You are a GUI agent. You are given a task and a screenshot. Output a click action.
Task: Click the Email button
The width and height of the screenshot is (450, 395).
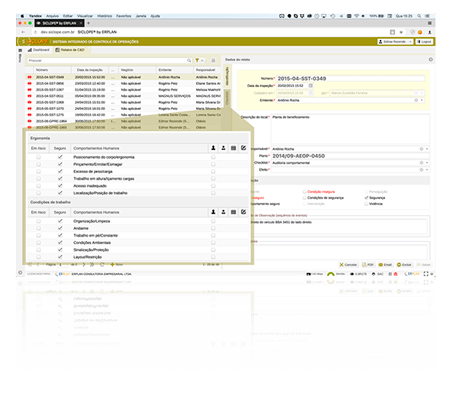click(x=385, y=265)
